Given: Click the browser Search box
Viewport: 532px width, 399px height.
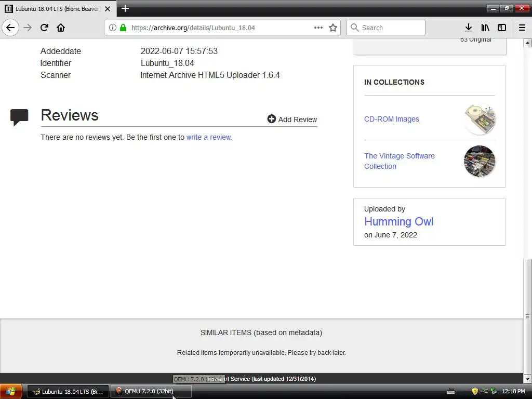Looking at the screenshot, I should click(x=385, y=28).
